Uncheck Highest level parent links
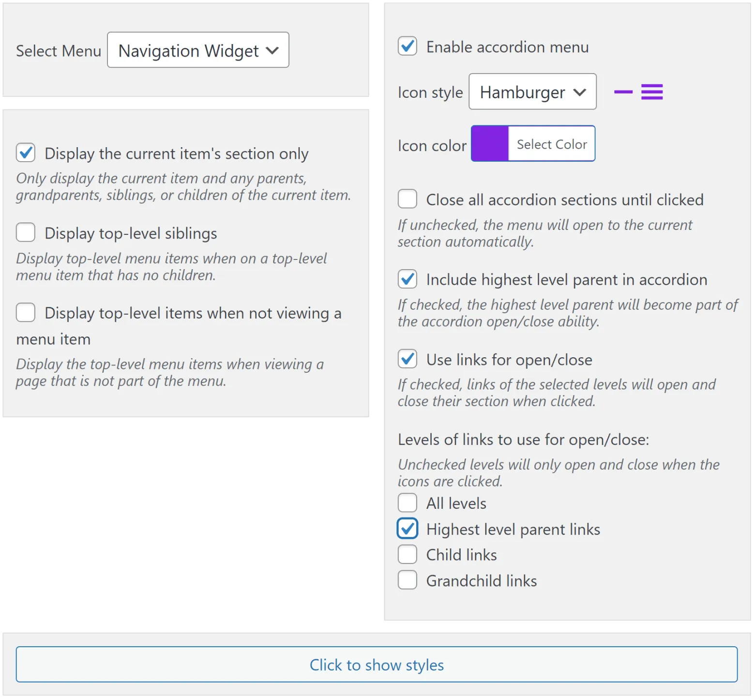The width and height of the screenshot is (755, 700). pos(408,529)
